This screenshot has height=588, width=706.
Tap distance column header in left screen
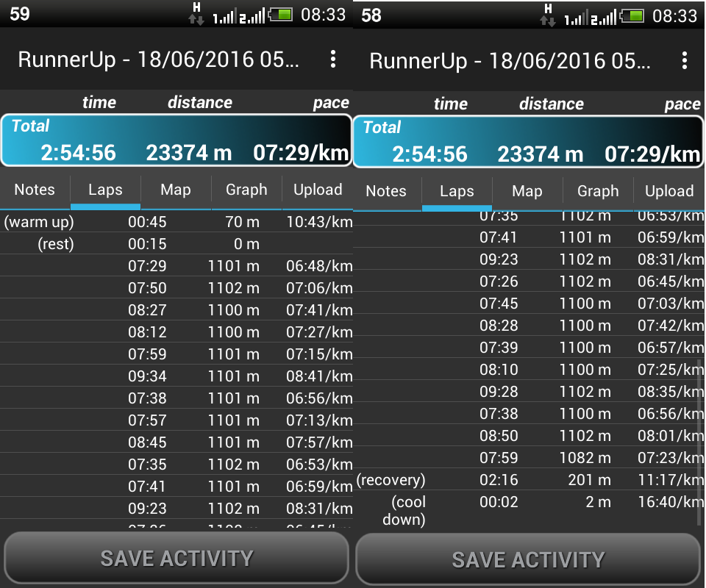[x=200, y=103]
